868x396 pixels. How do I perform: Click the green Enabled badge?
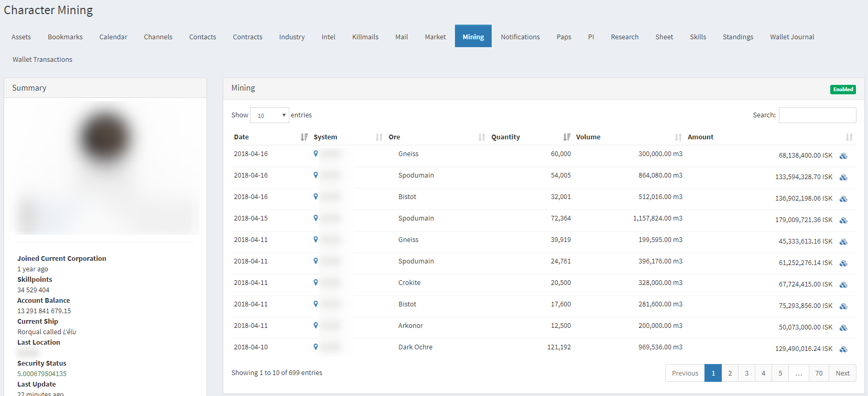point(843,90)
